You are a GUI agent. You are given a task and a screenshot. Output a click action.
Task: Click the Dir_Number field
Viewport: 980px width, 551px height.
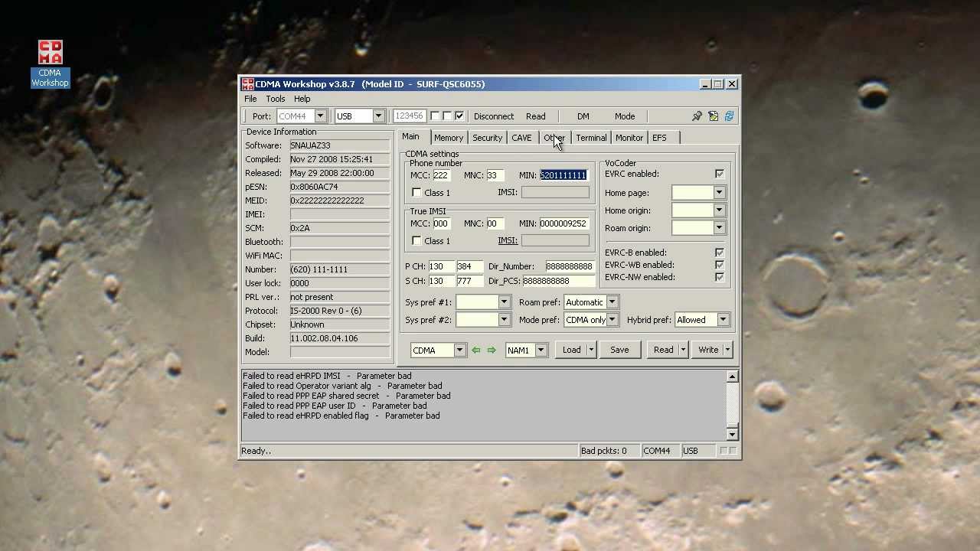570,266
